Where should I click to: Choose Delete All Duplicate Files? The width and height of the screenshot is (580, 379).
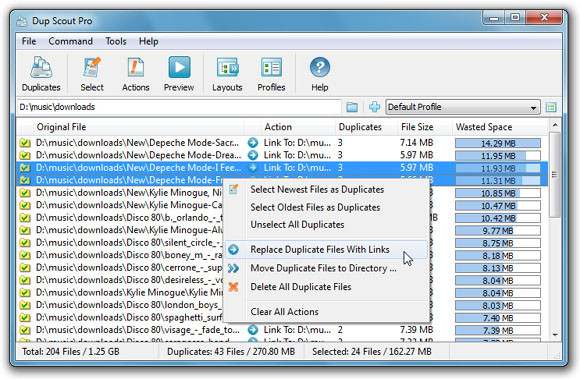coord(301,287)
